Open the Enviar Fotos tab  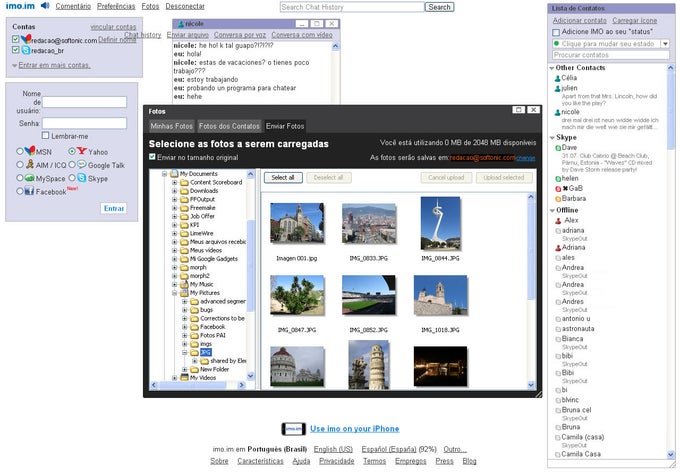point(285,126)
